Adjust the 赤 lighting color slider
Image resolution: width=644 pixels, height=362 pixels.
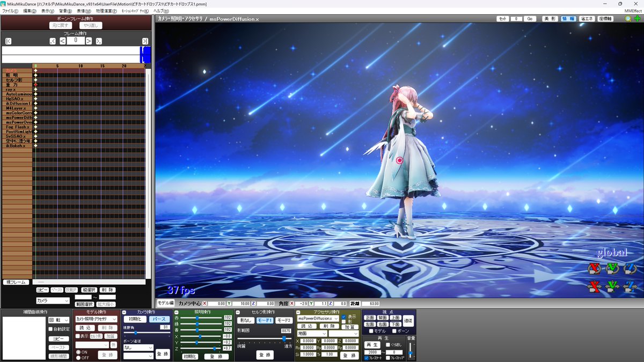point(201,317)
